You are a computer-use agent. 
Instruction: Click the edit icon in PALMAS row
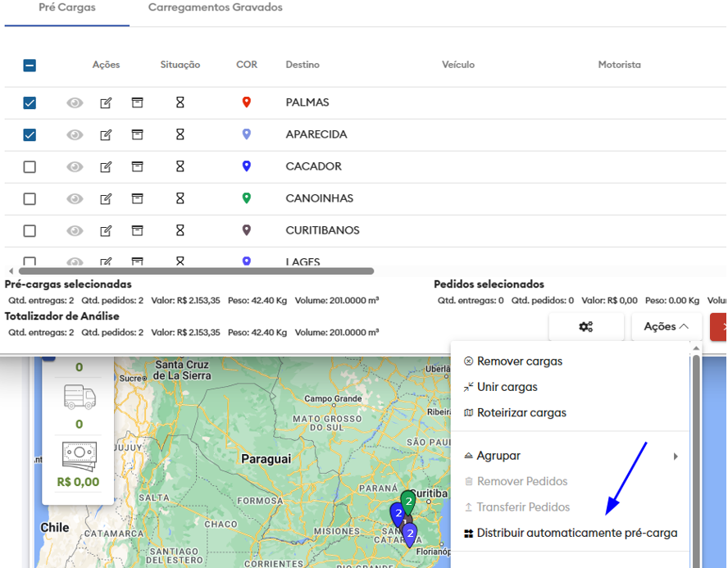pos(106,103)
